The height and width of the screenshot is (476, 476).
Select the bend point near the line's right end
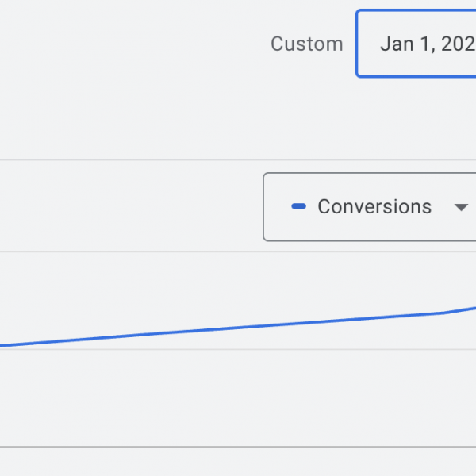444,313
